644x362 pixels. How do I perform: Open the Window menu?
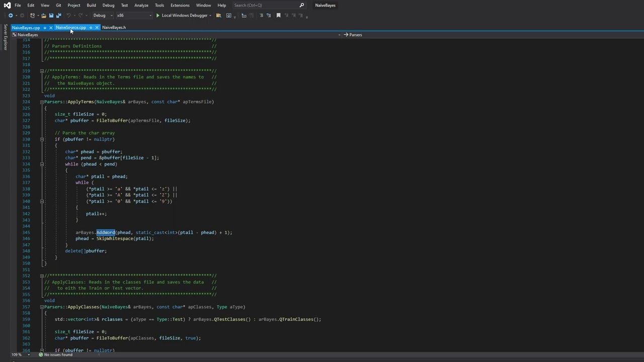click(203, 5)
